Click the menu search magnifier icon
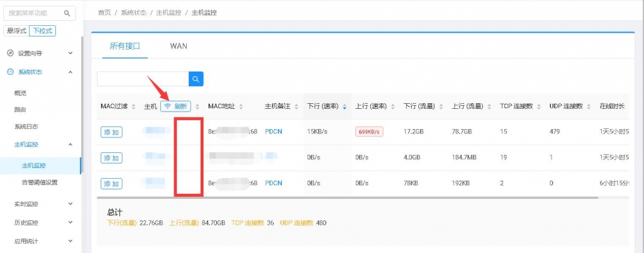Viewport: 644px width, 253px height. click(x=67, y=13)
